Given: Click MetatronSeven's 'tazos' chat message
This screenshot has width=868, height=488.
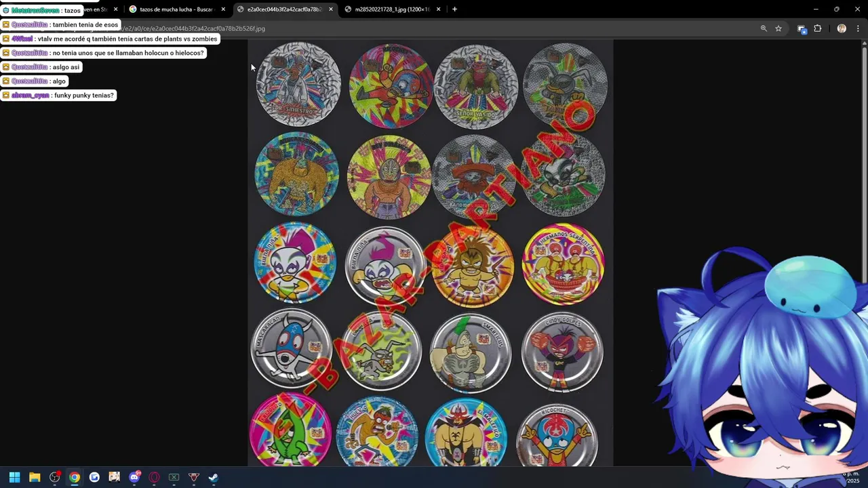Looking at the screenshot, I should pyautogui.click(x=42, y=10).
